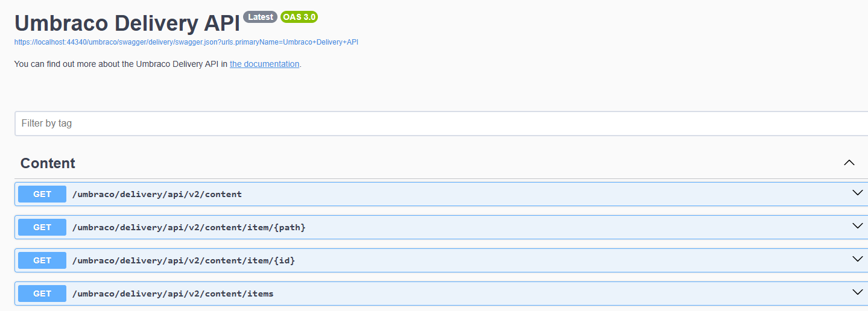This screenshot has height=311, width=868.
Task: Click the GET badge for content/items
Action: pos(42,294)
